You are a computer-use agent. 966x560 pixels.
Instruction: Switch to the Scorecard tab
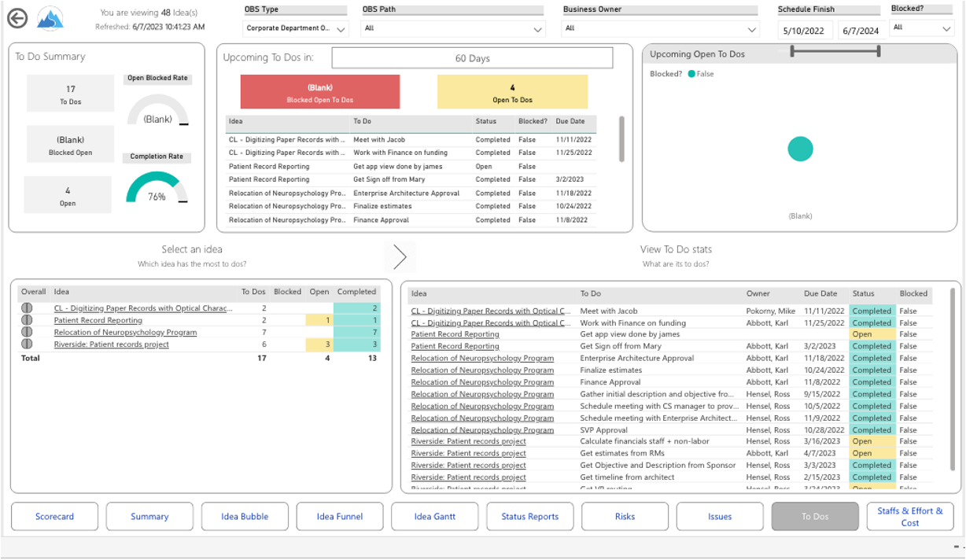pyautogui.click(x=55, y=517)
